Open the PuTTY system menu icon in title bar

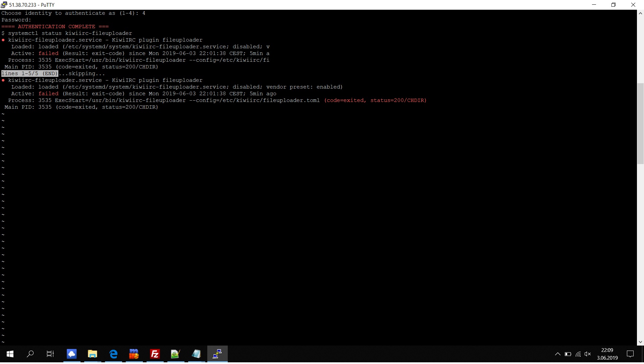(x=4, y=5)
